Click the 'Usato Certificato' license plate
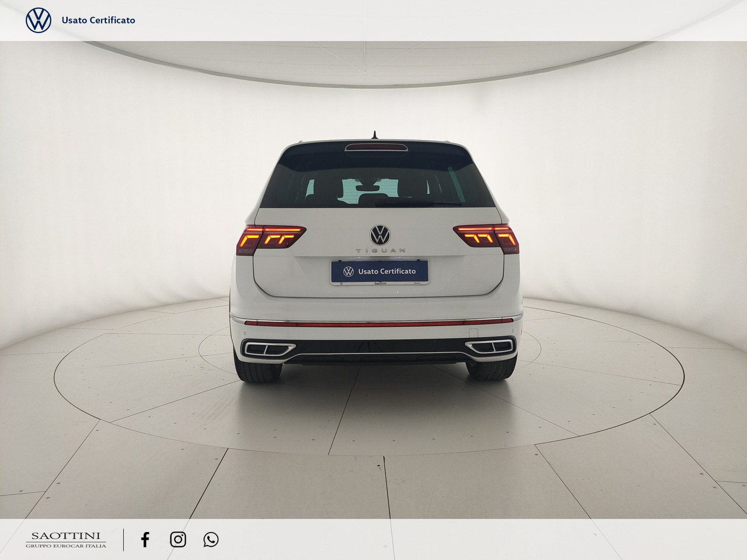 [380, 273]
